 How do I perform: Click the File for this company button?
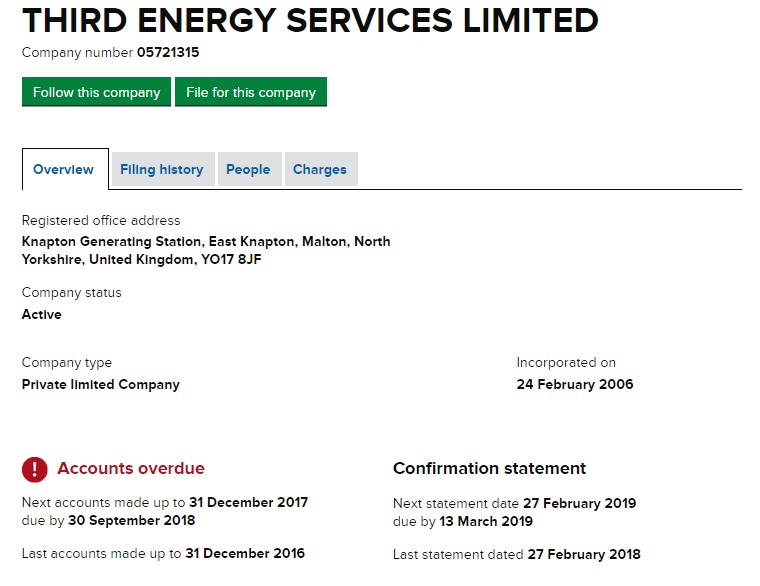(x=251, y=92)
